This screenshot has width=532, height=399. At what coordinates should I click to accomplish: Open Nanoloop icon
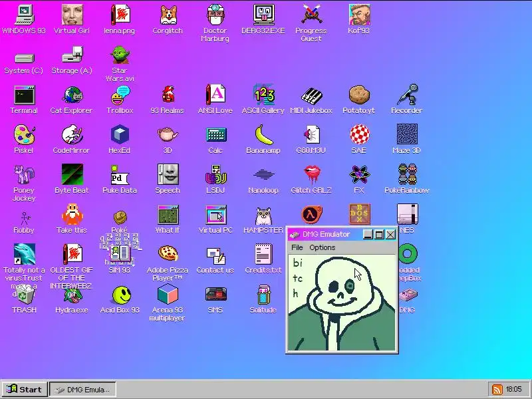pos(263,174)
